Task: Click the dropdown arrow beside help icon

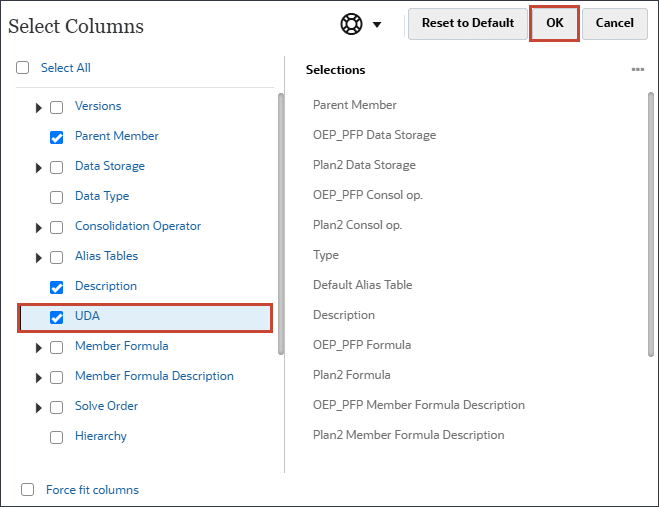Action: point(377,24)
